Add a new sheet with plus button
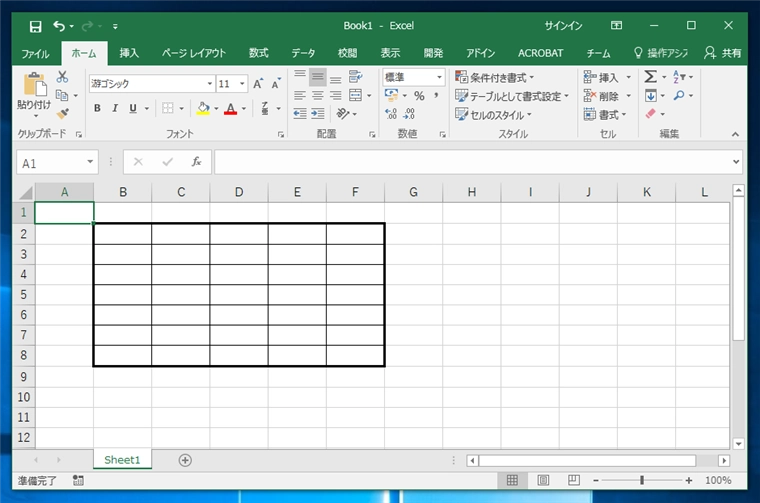 coord(185,460)
